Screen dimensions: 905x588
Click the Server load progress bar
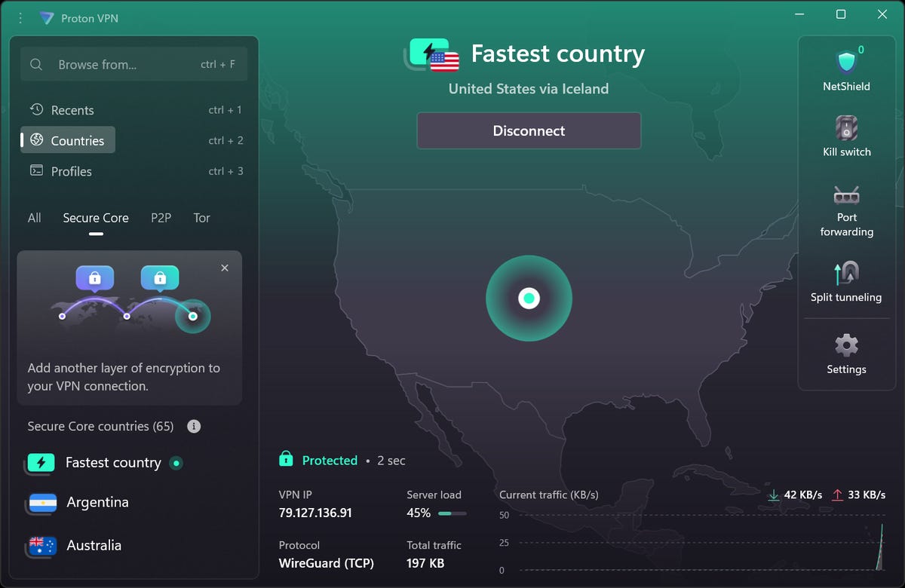pos(452,513)
